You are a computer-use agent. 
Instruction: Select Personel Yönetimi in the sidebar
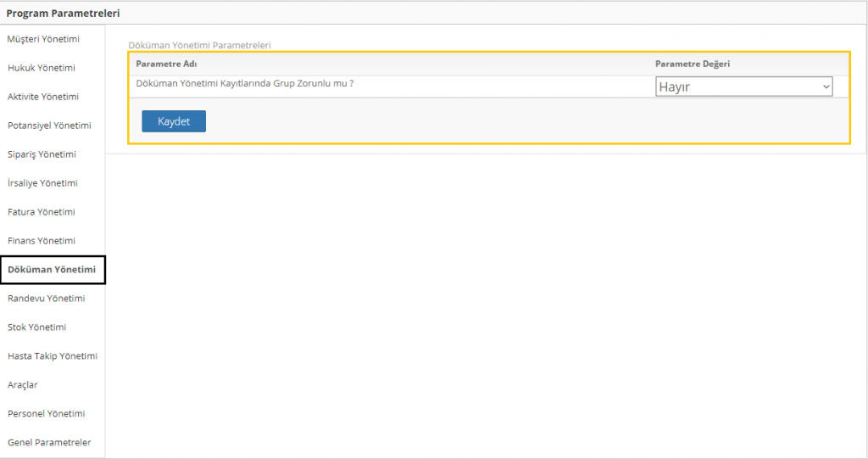point(47,414)
